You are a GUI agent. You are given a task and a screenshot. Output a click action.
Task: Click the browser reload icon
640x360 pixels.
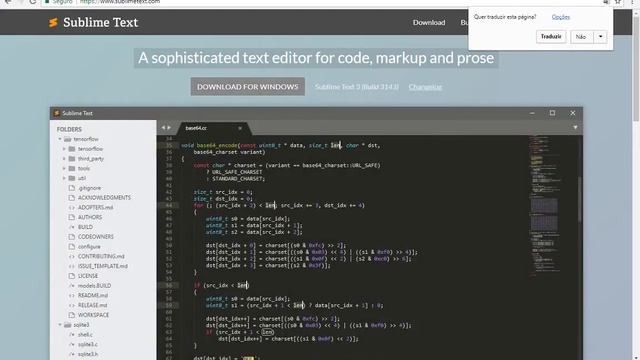(x=32, y=2)
